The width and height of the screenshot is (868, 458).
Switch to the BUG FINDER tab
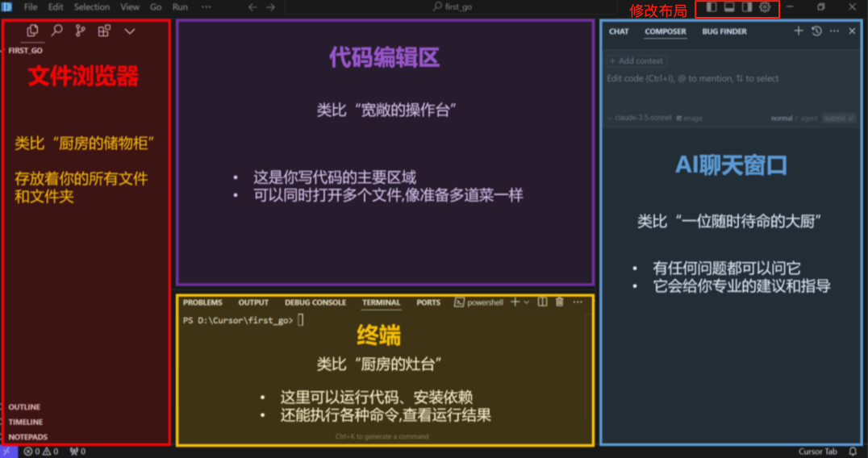724,31
